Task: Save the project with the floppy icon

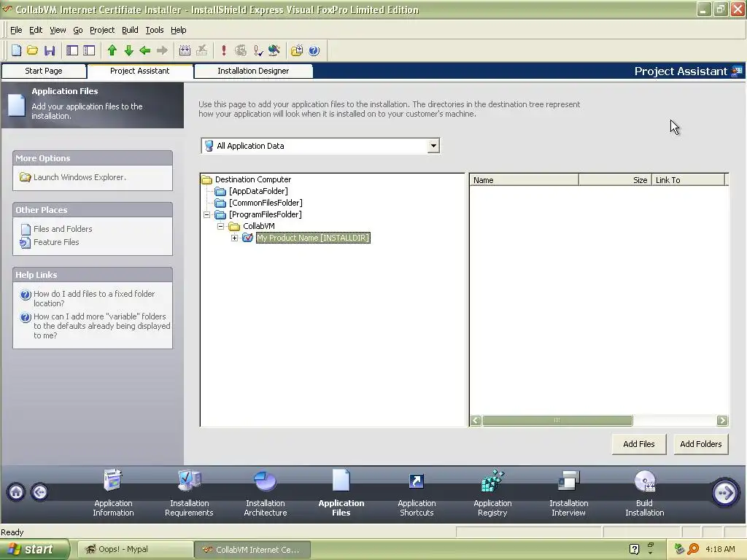Action: point(50,50)
